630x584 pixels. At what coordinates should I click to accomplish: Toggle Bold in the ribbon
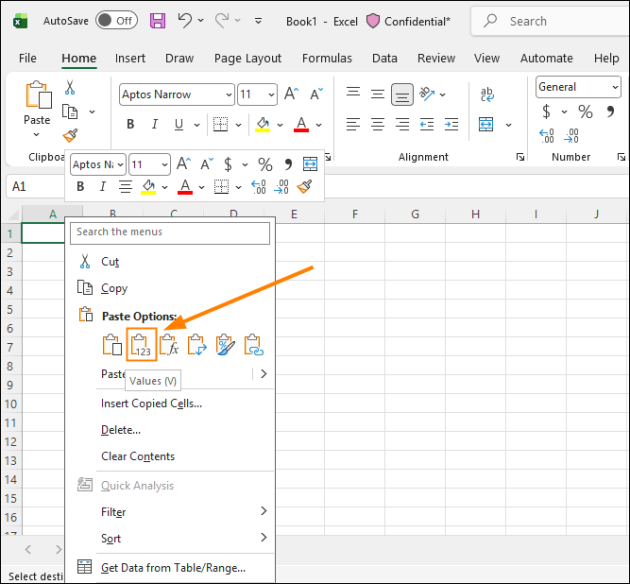tap(130, 125)
